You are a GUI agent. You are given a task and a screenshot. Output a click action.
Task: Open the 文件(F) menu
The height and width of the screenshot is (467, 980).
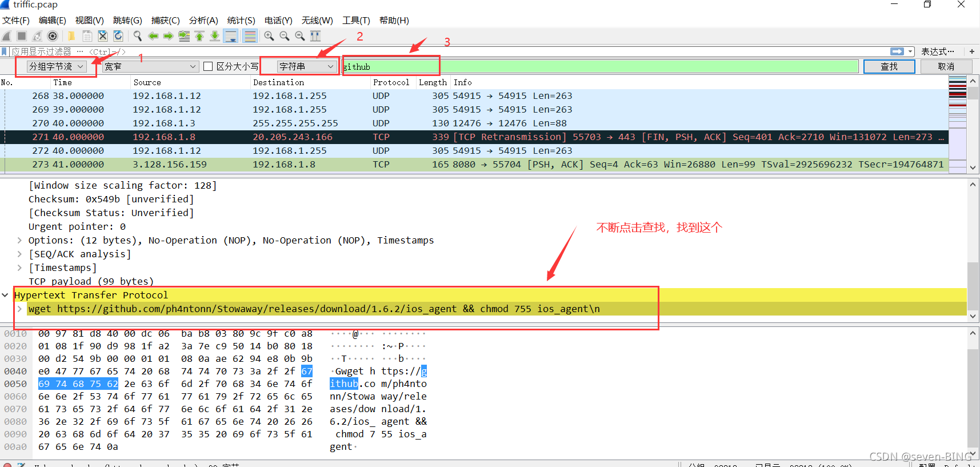coord(16,20)
